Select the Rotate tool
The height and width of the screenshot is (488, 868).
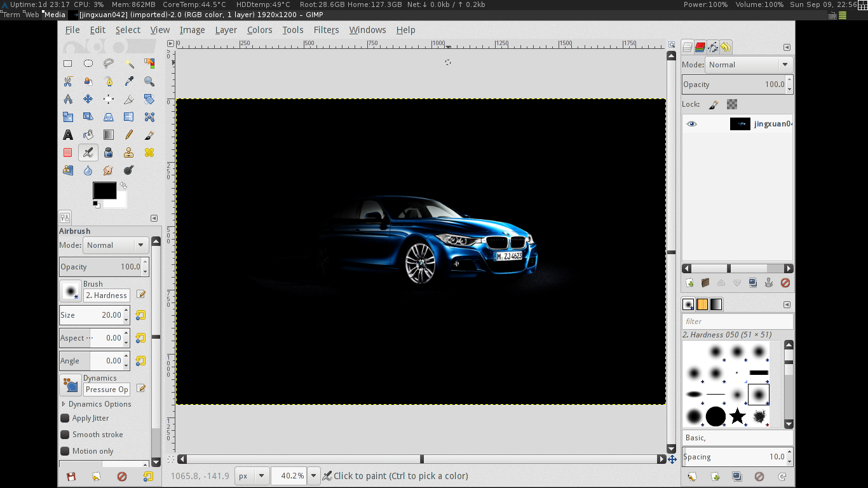click(149, 99)
